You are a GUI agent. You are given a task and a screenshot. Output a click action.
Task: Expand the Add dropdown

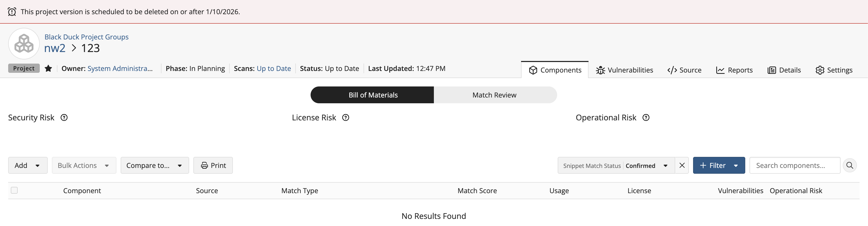[x=28, y=166]
